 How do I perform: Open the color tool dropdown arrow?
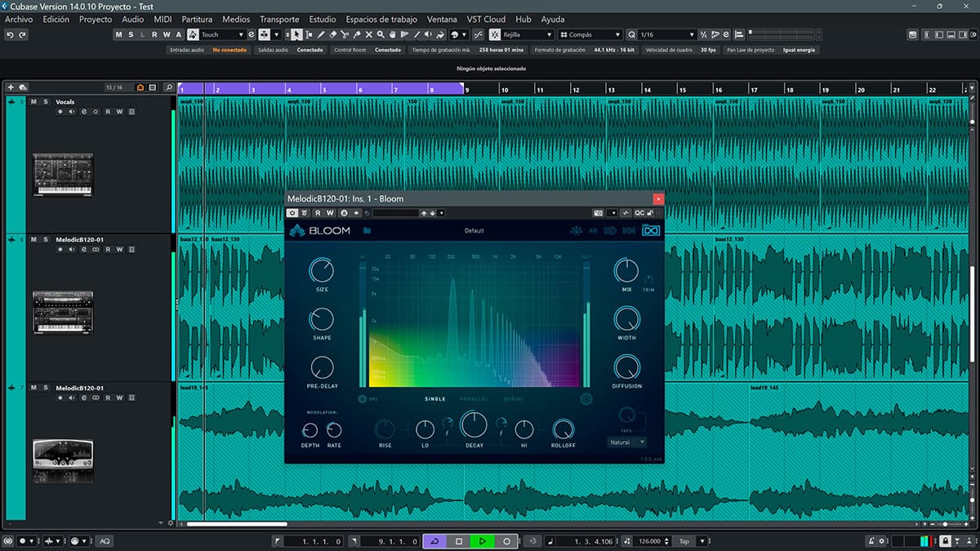pos(463,35)
